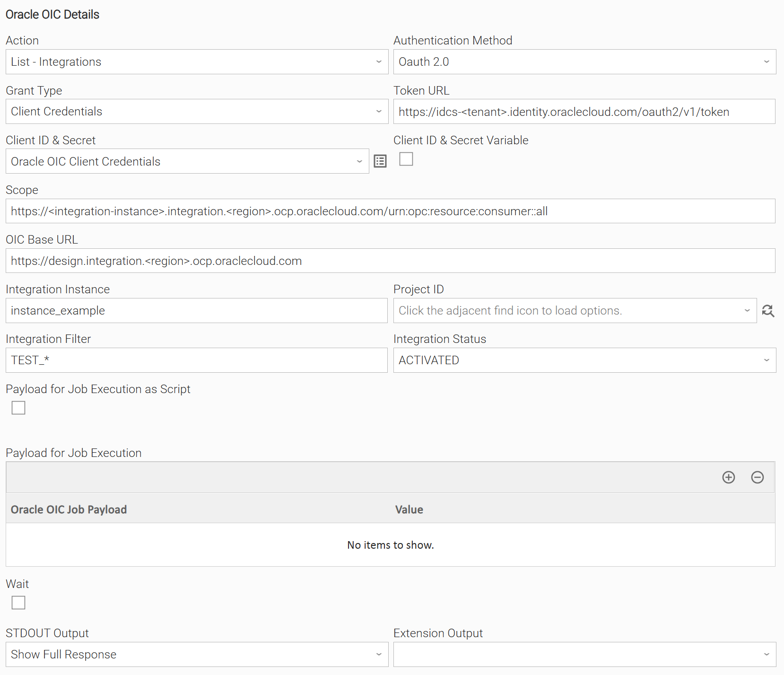Click the Oracle OIC Details heading
This screenshot has width=784, height=675.
(x=52, y=15)
